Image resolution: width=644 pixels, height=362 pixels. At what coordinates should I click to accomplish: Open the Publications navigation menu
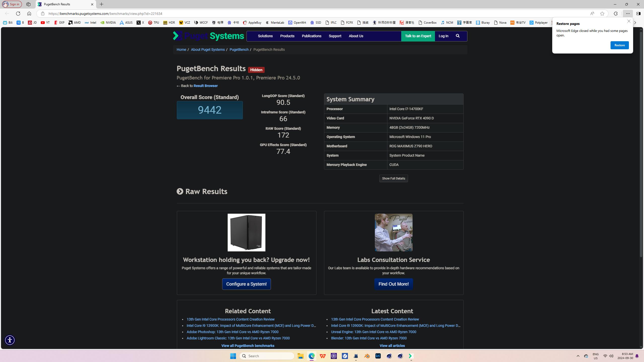coord(311,36)
